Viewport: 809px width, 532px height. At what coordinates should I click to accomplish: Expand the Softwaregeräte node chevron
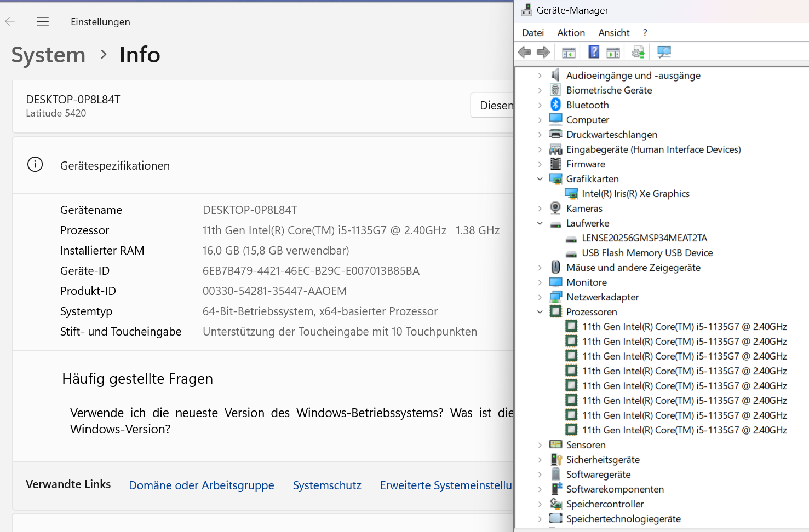click(x=540, y=475)
